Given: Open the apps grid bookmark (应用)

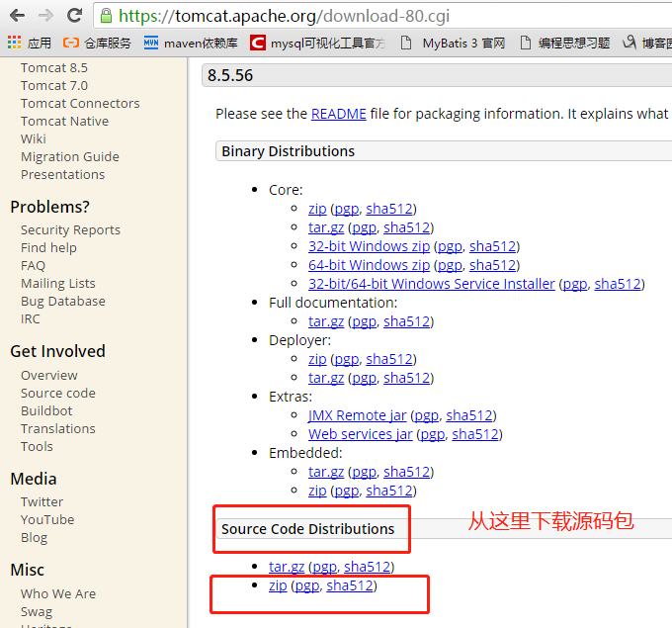Looking at the screenshot, I should point(29,43).
